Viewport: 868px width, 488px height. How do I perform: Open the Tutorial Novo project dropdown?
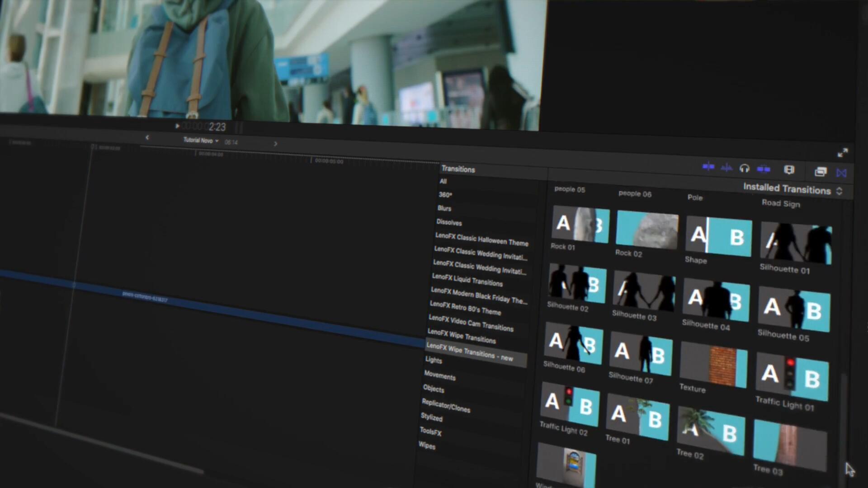click(x=201, y=141)
